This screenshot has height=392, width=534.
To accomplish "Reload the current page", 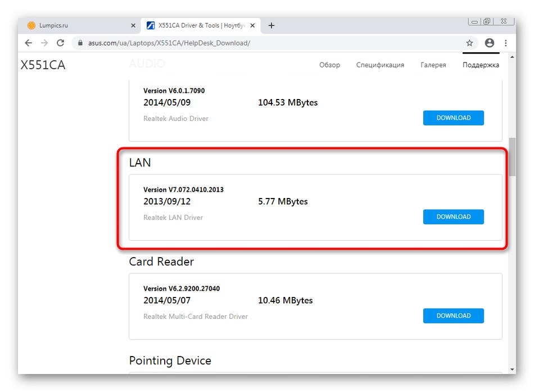I will point(61,43).
